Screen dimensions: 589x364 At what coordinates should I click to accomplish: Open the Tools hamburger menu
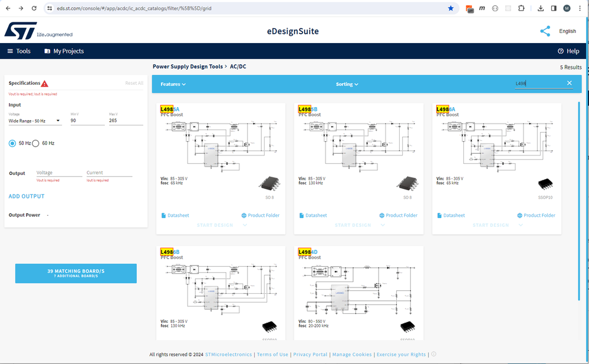19,51
